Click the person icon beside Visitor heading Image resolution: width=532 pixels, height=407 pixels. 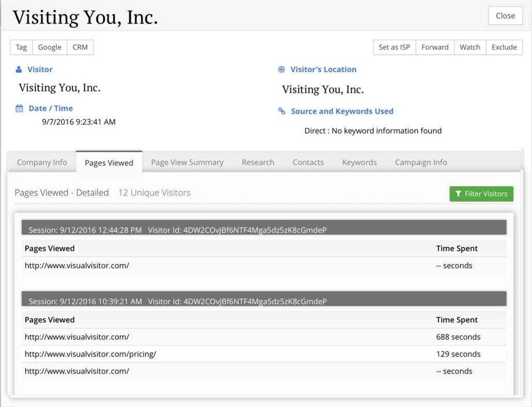pyautogui.click(x=19, y=69)
